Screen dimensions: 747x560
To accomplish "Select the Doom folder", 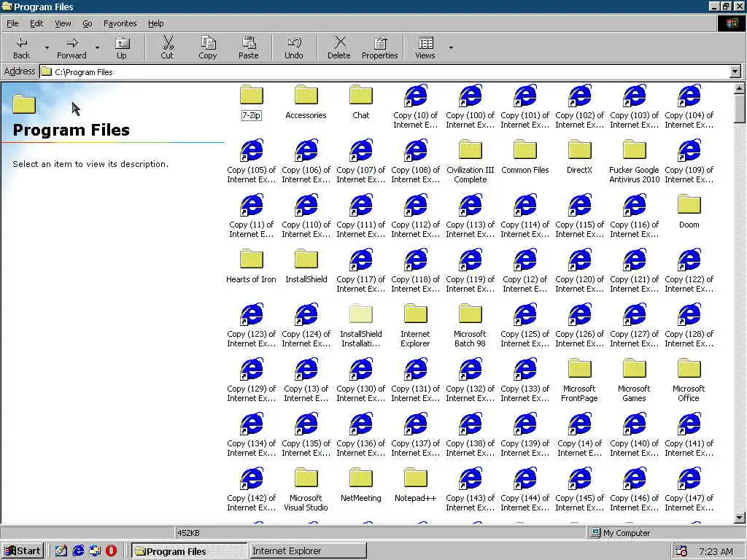I will [x=689, y=211].
